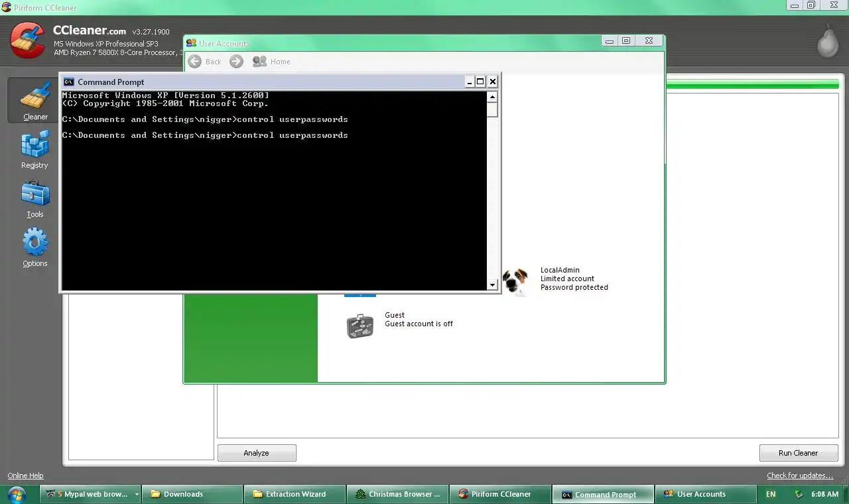Click the system tray icon beside the clock
Viewport: 849px width, 504px height.
click(x=799, y=494)
